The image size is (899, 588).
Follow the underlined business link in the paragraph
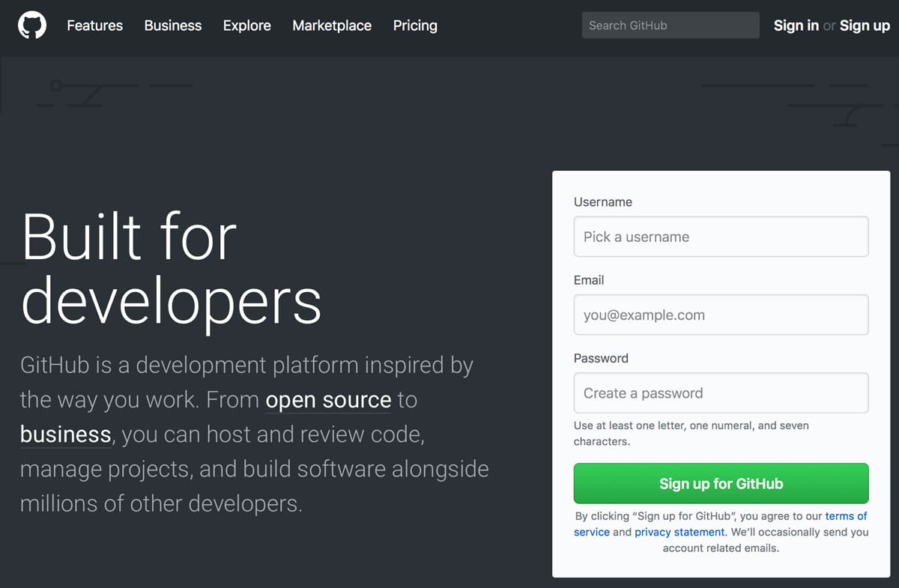point(66,434)
